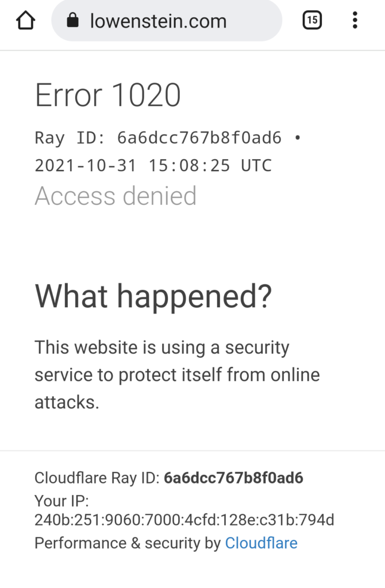Screen dimensions: 385x588
Task: Select the IPv6 address in footer
Action: (184, 520)
